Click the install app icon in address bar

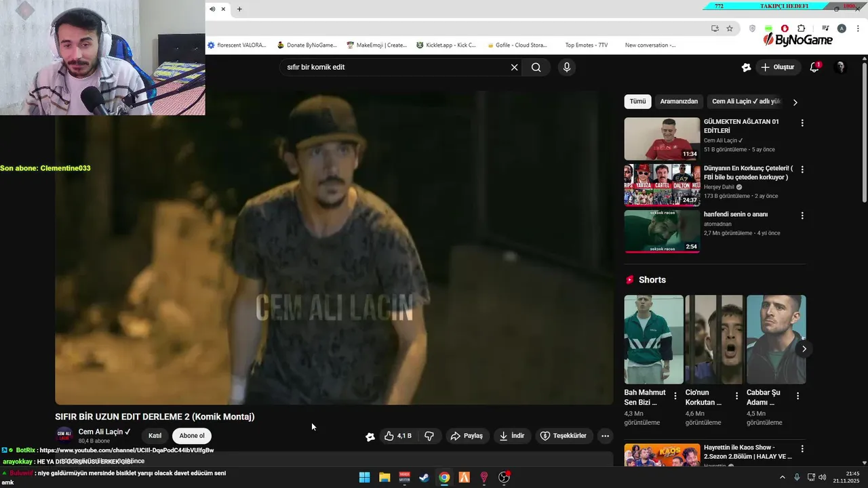[x=715, y=28]
